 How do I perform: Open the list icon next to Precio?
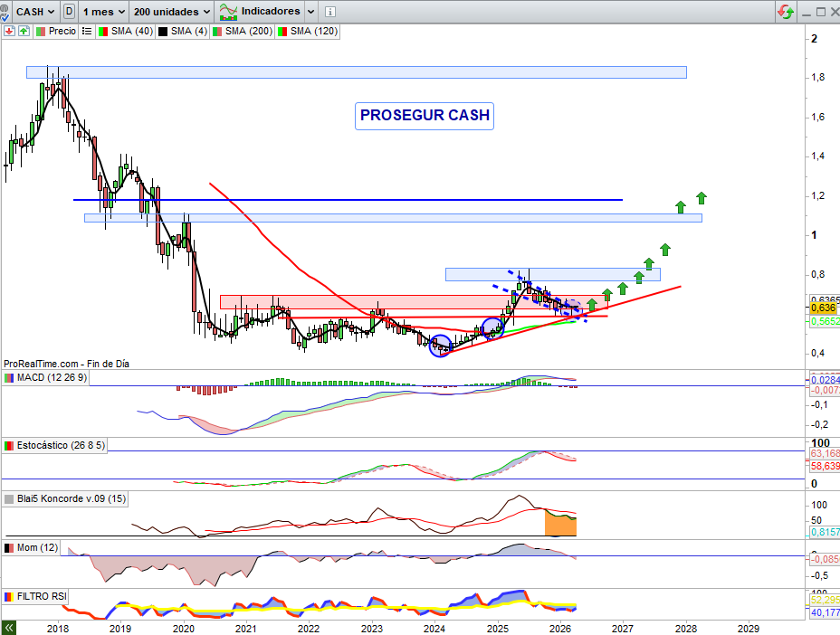point(87,31)
